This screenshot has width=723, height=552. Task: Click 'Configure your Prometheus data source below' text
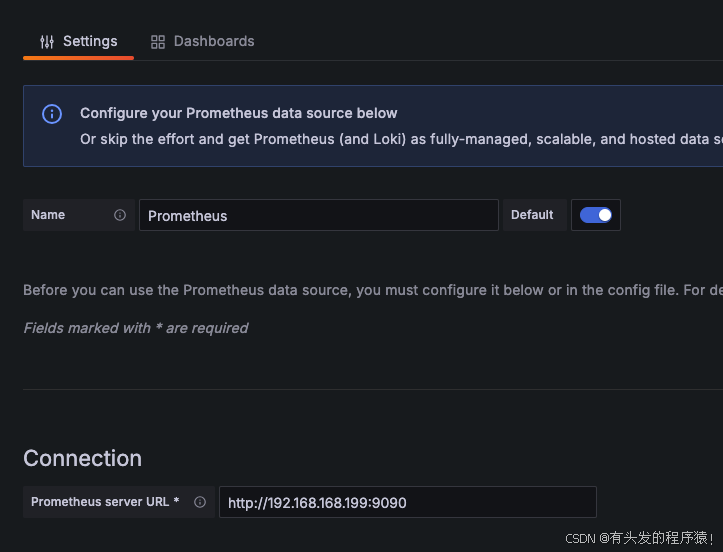coord(238,113)
